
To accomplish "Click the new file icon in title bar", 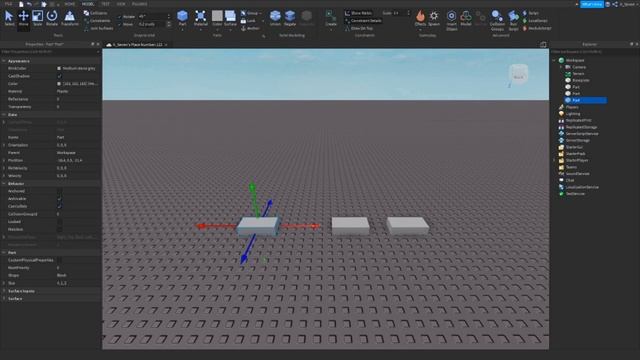I will pyautogui.click(x=21, y=4).
